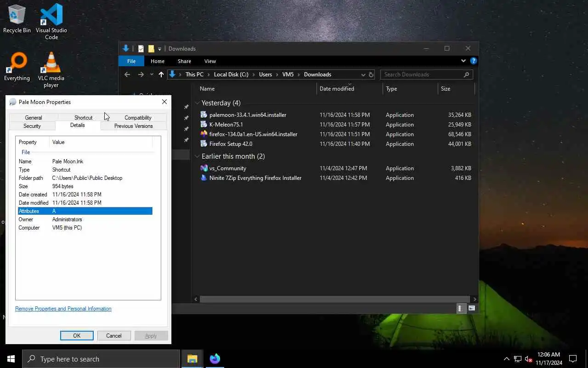Click the scroll right arrow in Downloads
The width and height of the screenshot is (588, 368).
[x=474, y=299]
